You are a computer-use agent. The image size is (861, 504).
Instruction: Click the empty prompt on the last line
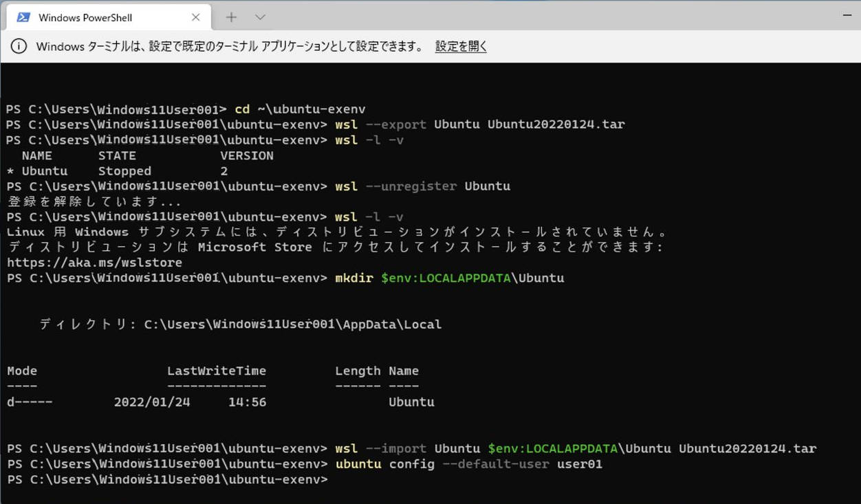168,479
